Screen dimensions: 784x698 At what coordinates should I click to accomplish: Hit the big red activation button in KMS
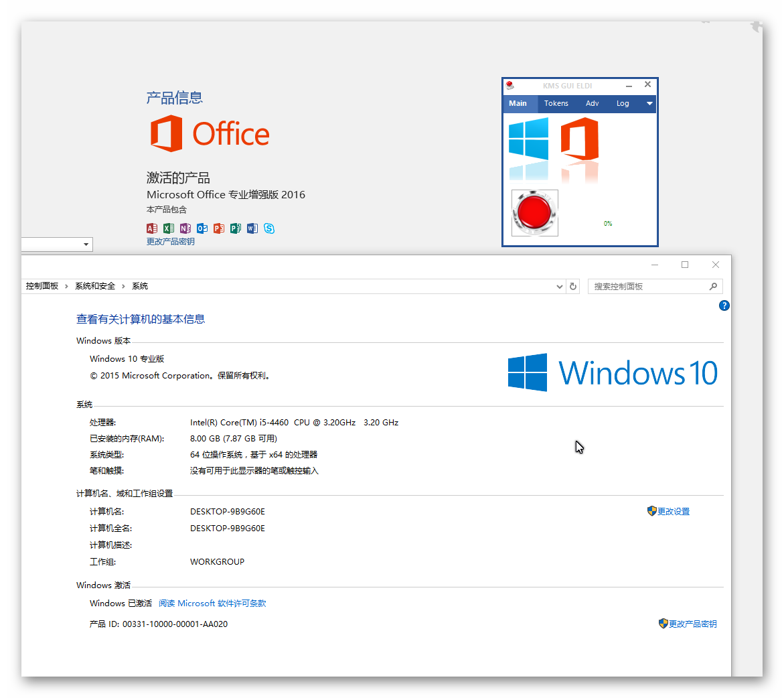click(x=534, y=212)
